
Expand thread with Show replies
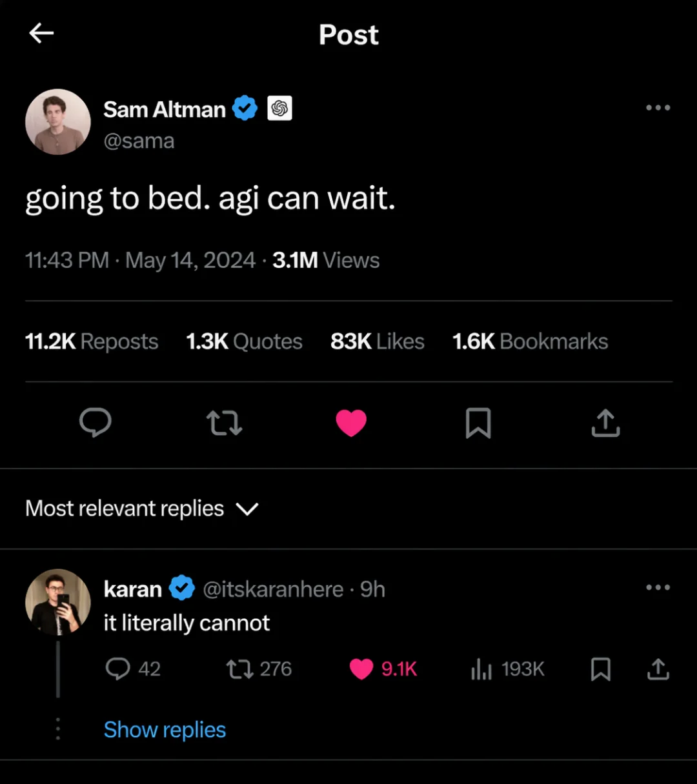click(x=165, y=730)
